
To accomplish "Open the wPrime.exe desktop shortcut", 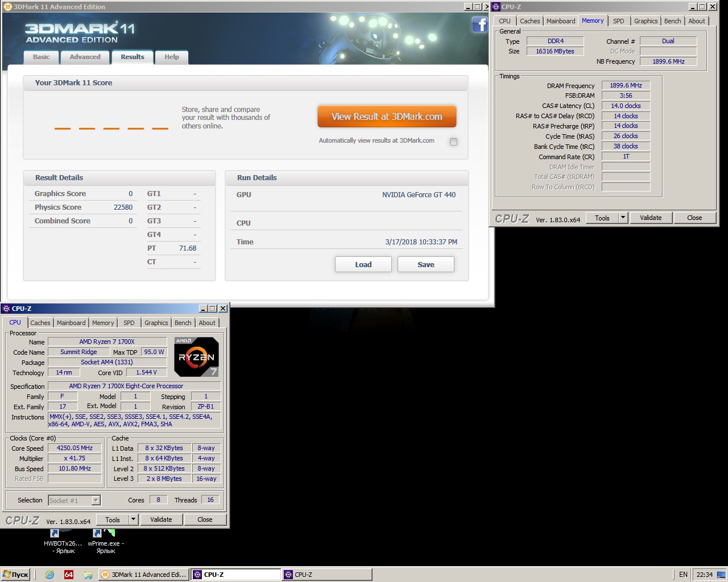I will (106, 542).
